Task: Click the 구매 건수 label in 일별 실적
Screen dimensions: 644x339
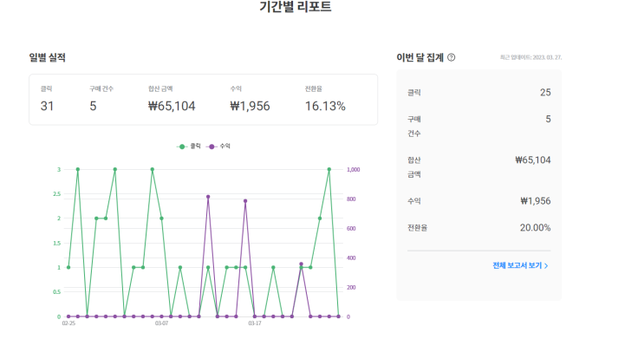Action: (x=101, y=88)
